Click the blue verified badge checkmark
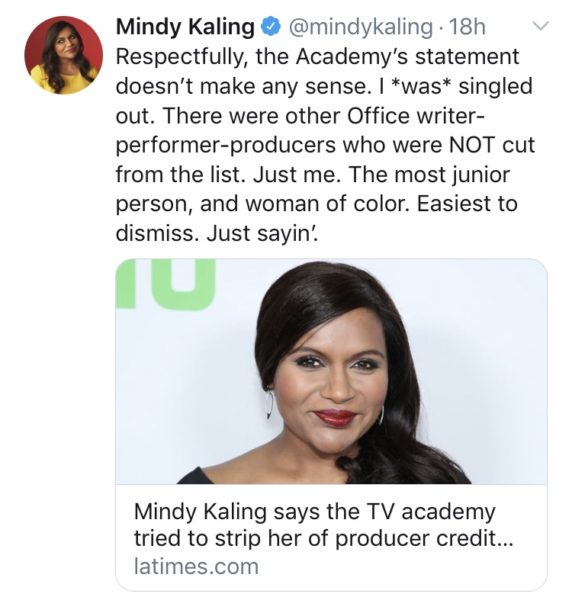This screenshot has width=572, height=600. click(x=271, y=28)
